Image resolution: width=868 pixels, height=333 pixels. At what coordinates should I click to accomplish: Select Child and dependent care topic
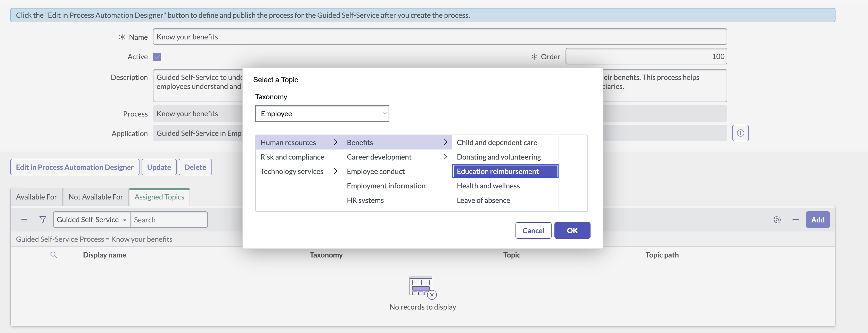pos(505,143)
